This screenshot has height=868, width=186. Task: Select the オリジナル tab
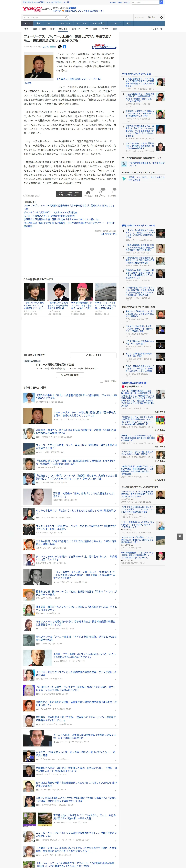tap(81, 24)
